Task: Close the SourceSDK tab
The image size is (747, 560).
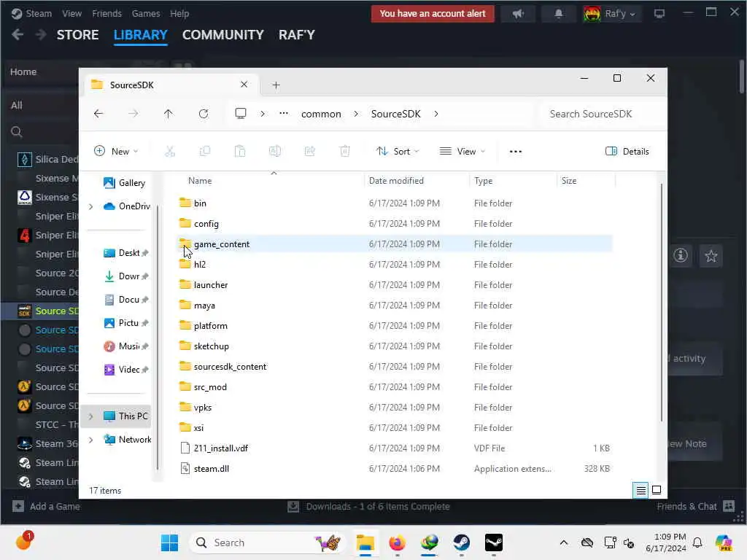Action: pyautogui.click(x=244, y=85)
